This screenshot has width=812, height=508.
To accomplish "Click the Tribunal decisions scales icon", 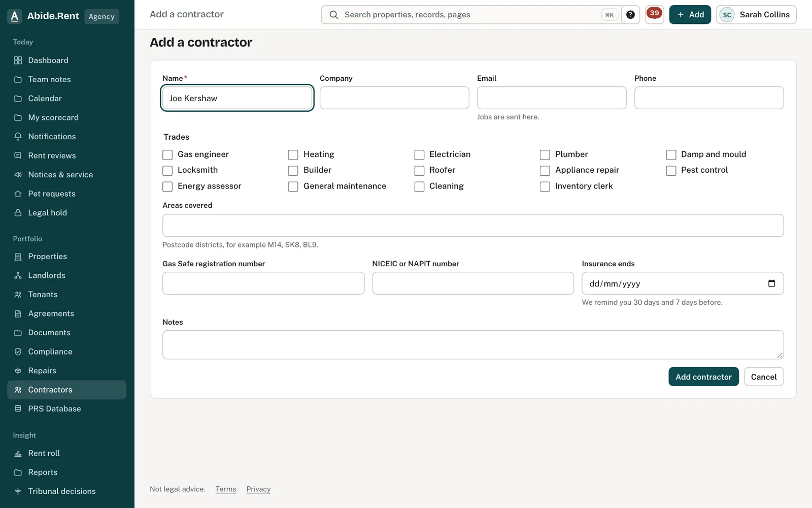I will click(18, 491).
